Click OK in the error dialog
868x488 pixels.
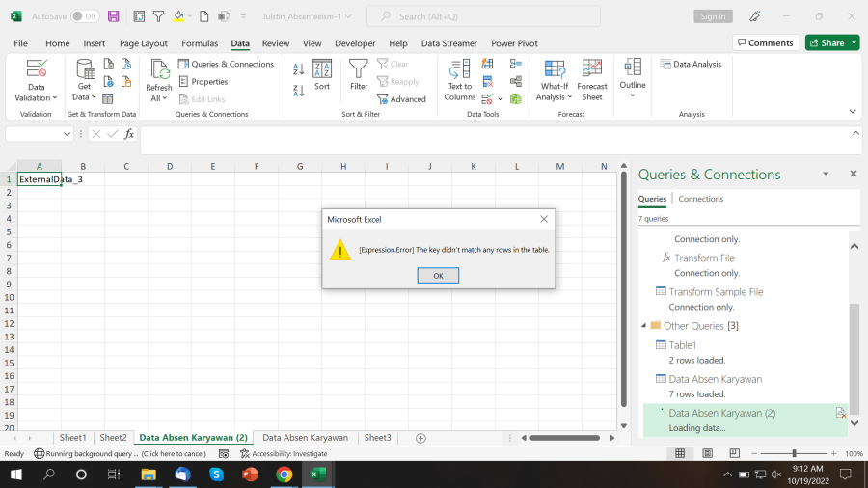438,276
